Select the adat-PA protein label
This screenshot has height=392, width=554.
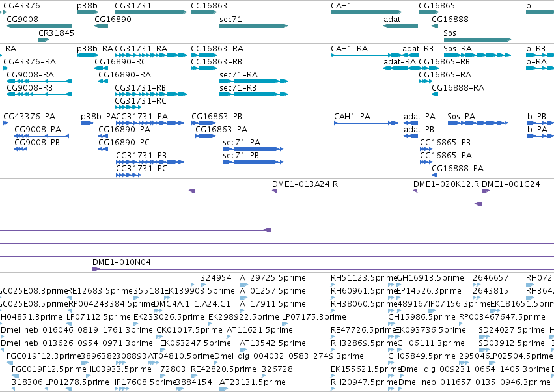[419, 117]
